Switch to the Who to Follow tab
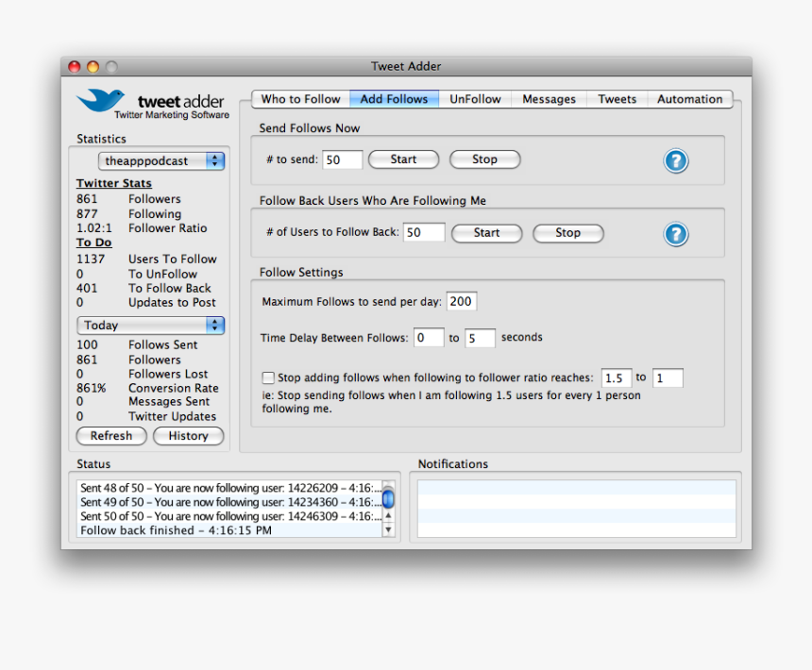 click(x=300, y=99)
